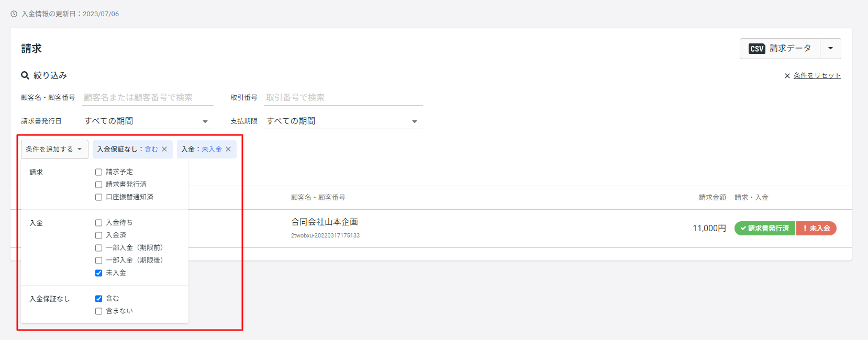
Task: Click the 請求金額 column header
Action: (x=713, y=198)
